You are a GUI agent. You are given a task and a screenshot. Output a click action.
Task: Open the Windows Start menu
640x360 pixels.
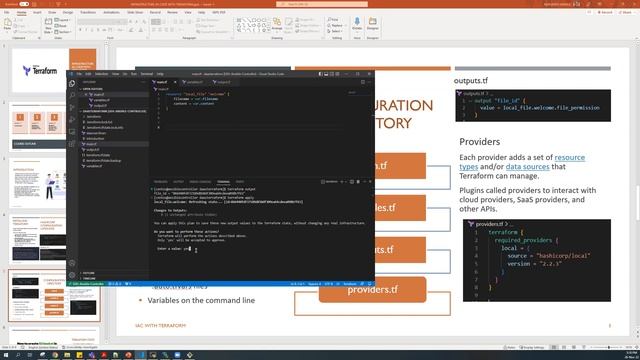pos(6,355)
